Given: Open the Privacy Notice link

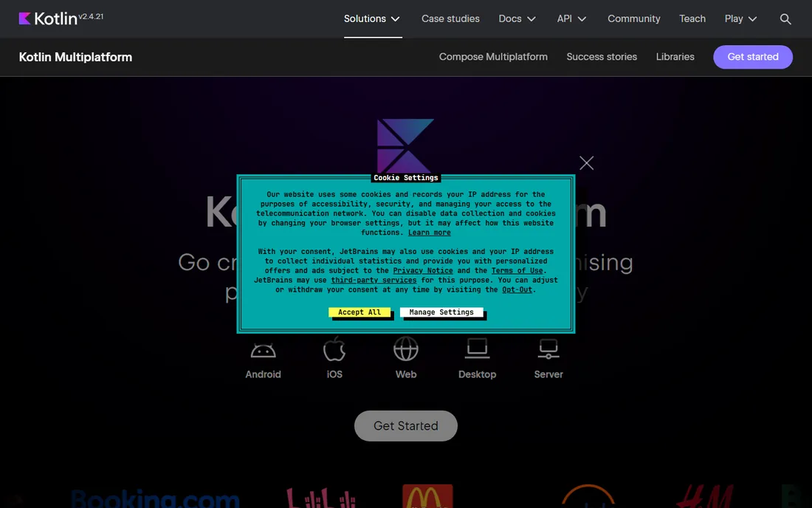Looking at the screenshot, I should [x=422, y=271].
